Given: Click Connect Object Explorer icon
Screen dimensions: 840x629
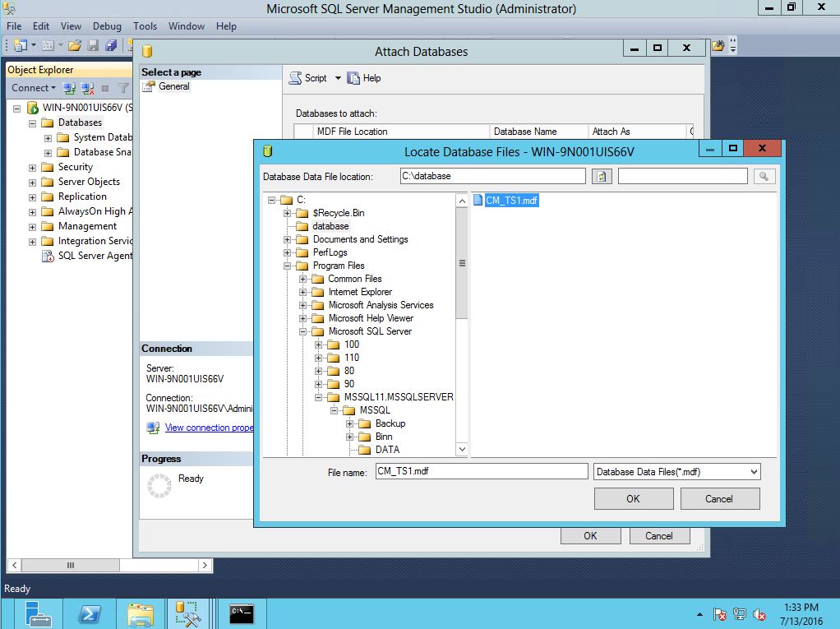Looking at the screenshot, I should tap(69, 88).
